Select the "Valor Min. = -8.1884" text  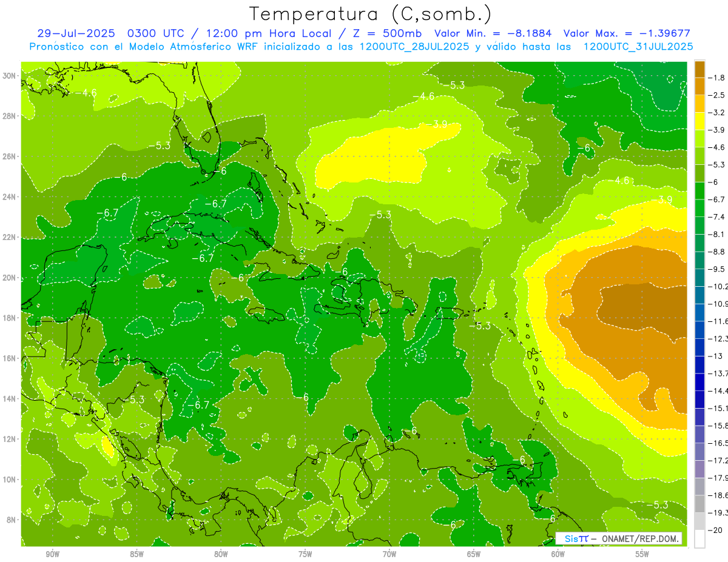[493, 33]
